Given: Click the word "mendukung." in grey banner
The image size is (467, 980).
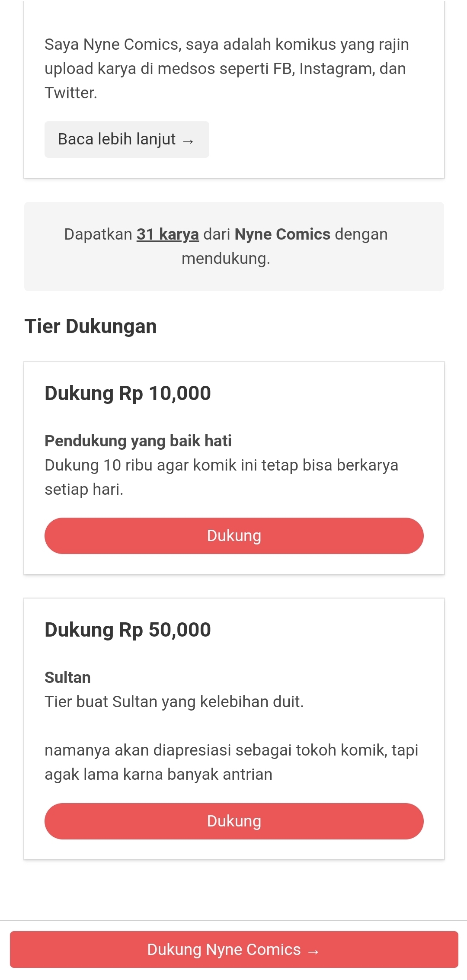Looking at the screenshot, I should click(x=225, y=259).
